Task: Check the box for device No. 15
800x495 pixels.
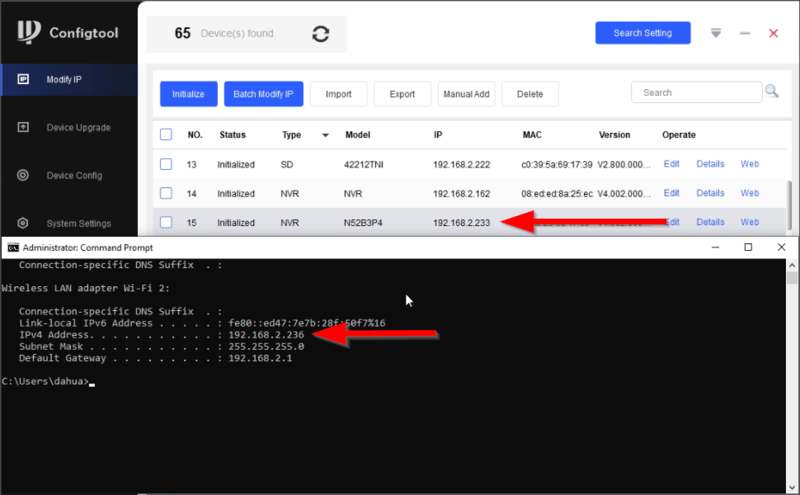Action: point(166,222)
